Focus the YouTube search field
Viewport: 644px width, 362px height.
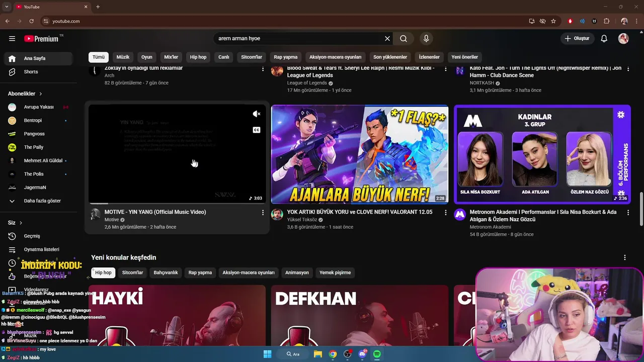299,39
